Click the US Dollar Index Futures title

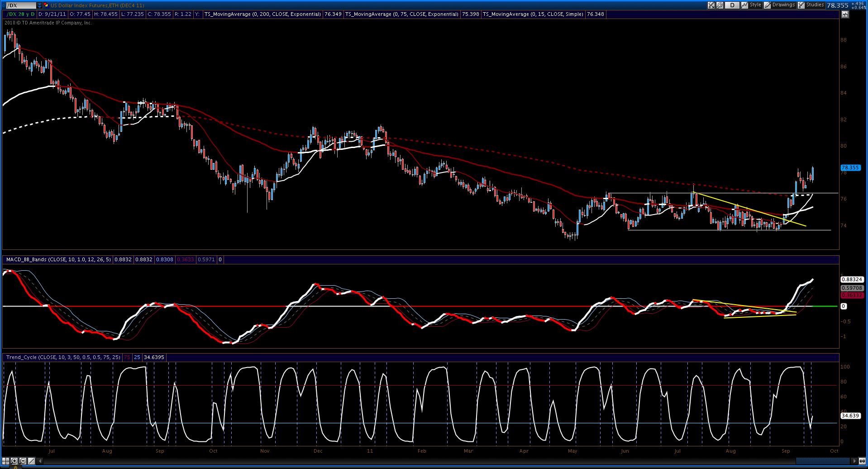pos(97,5)
